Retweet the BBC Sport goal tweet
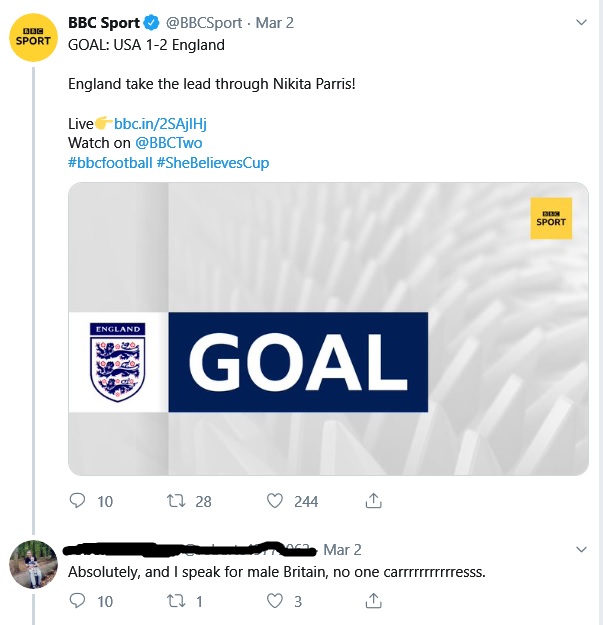 click(x=177, y=501)
